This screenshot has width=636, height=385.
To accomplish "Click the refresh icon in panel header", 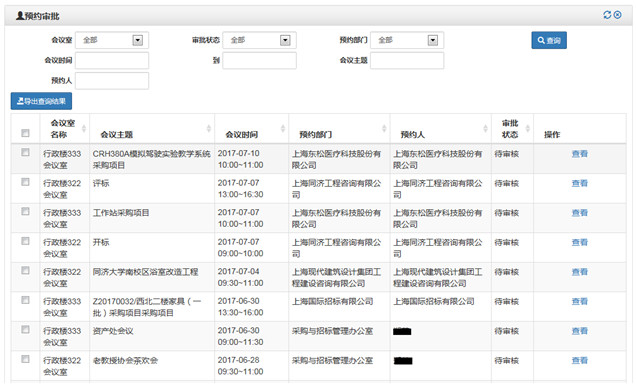I will pos(607,15).
